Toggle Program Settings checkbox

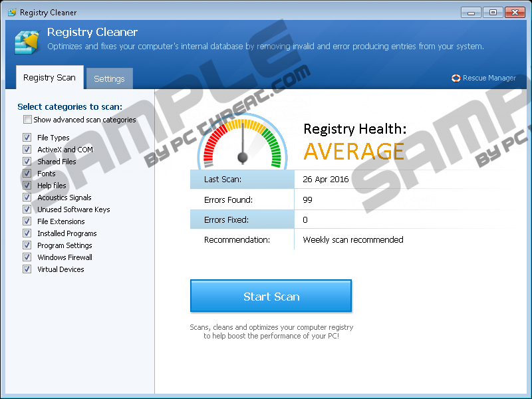coord(27,245)
